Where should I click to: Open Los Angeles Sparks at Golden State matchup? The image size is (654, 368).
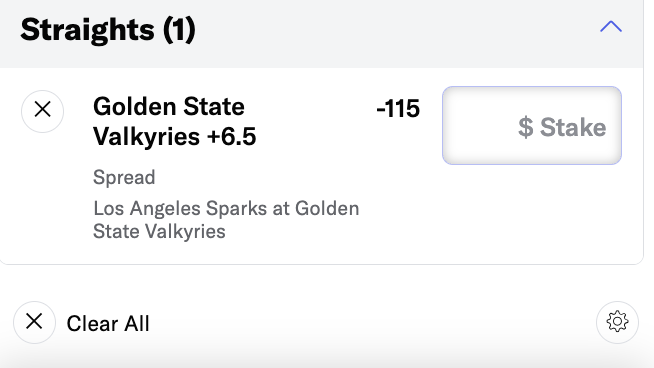pos(226,219)
